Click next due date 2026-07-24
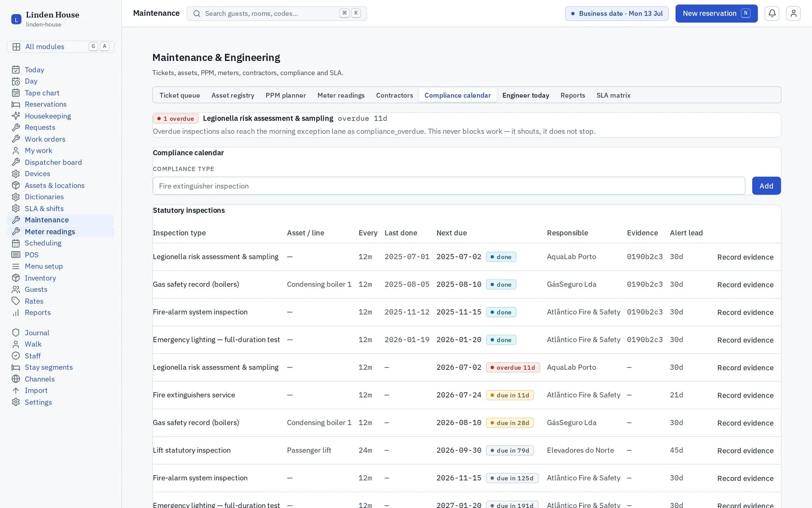This screenshot has height=508, width=812. click(459, 395)
